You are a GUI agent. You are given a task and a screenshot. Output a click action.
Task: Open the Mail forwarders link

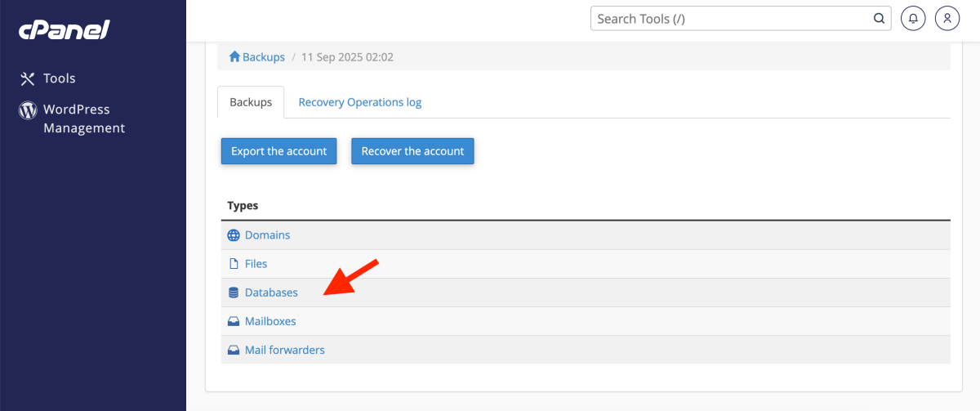[284, 351]
